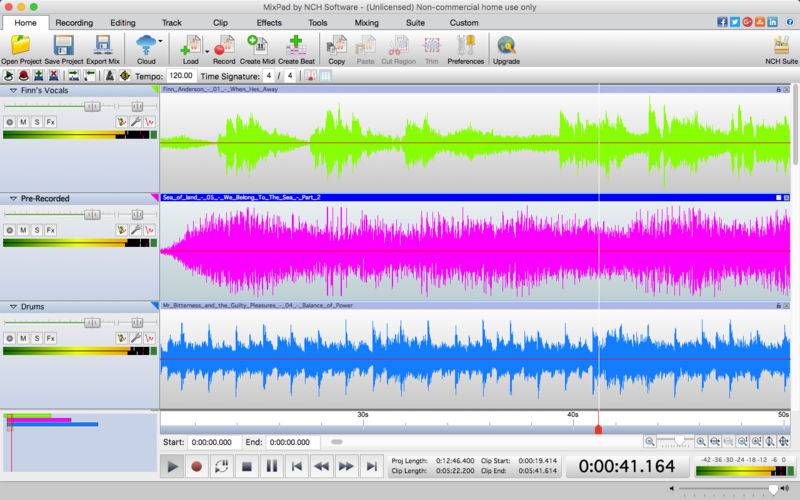This screenshot has height=500, width=800.
Task: Open the Mixing tab
Action: tap(366, 22)
